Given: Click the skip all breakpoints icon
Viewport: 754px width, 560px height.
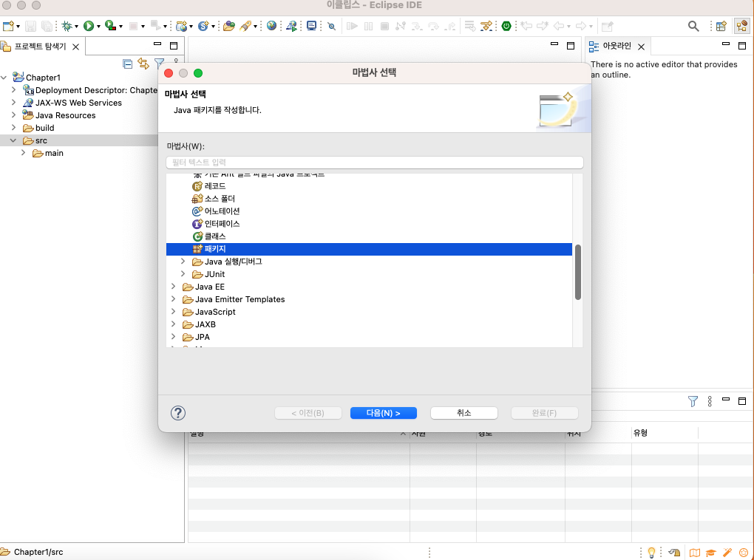Looking at the screenshot, I should pyautogui.click(x=331, y=26).
